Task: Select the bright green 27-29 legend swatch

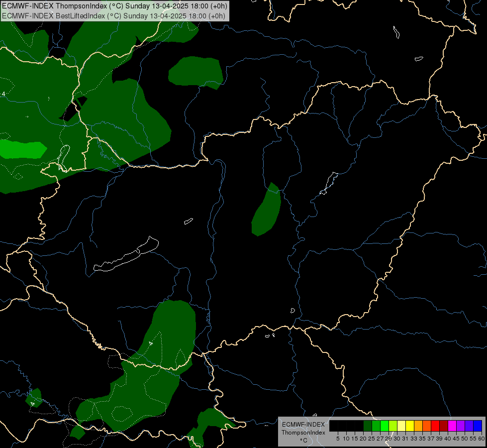Action: coord(385,426)
